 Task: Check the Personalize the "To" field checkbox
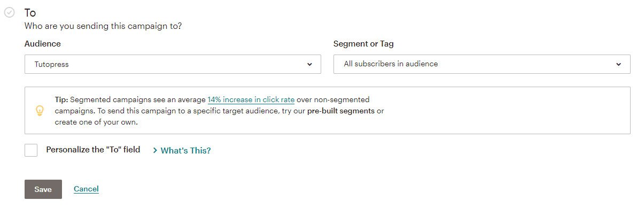(31, 150)
